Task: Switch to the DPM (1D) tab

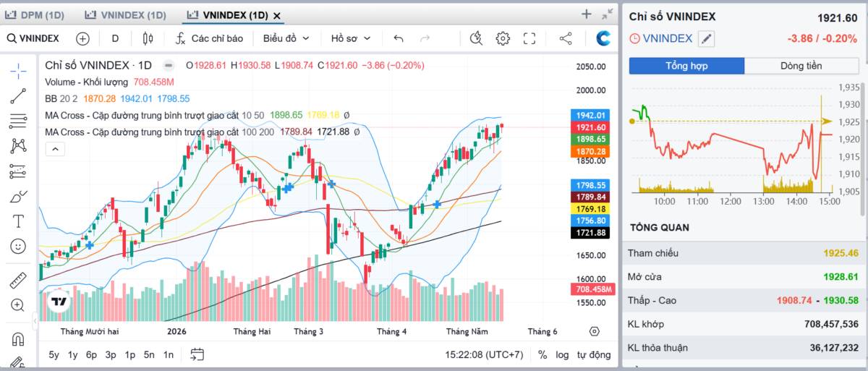Action: 35,14
